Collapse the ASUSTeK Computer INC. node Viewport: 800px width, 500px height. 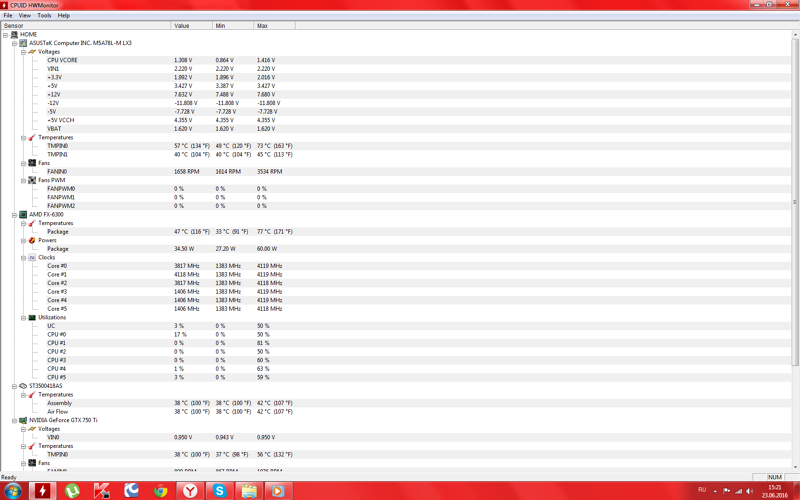tap(14, 43)
